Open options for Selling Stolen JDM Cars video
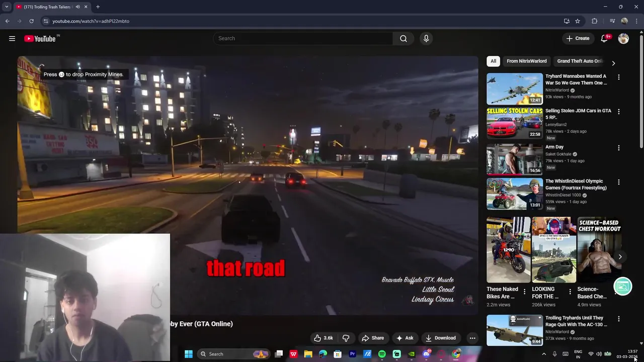This screenshot has height=362, width=644. click(619, 112)
